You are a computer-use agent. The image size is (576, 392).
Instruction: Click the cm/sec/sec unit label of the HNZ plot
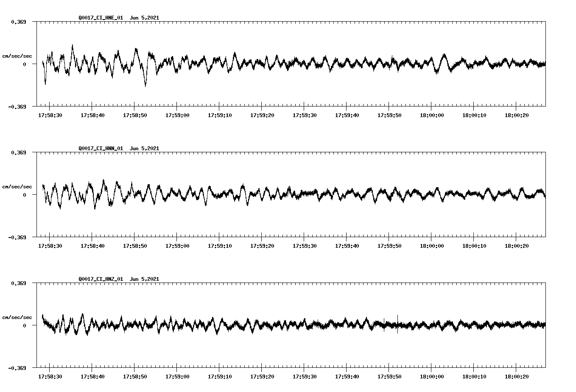[x=17, y=317]
